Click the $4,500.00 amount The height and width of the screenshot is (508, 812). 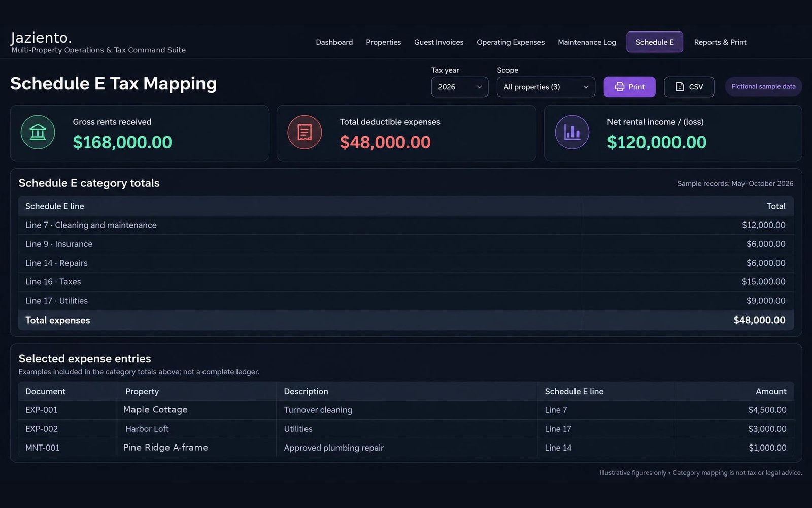[767, 410]
